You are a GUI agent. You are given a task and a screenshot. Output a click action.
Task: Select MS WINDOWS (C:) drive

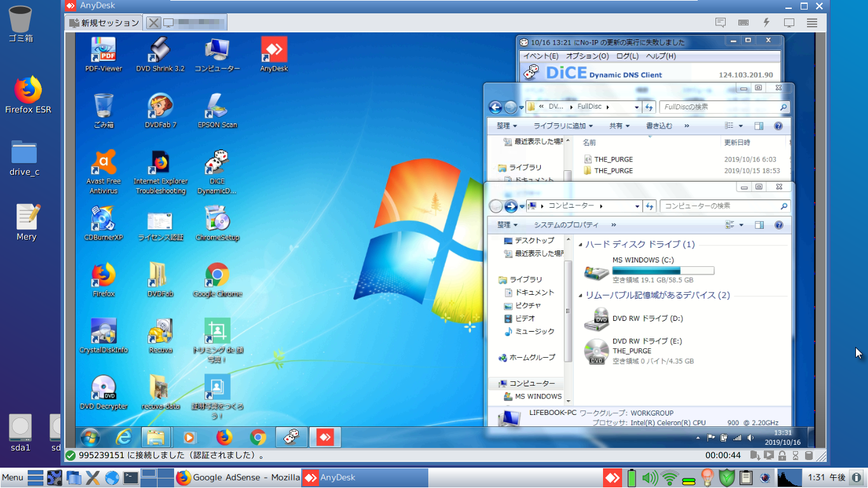(649, 270)
